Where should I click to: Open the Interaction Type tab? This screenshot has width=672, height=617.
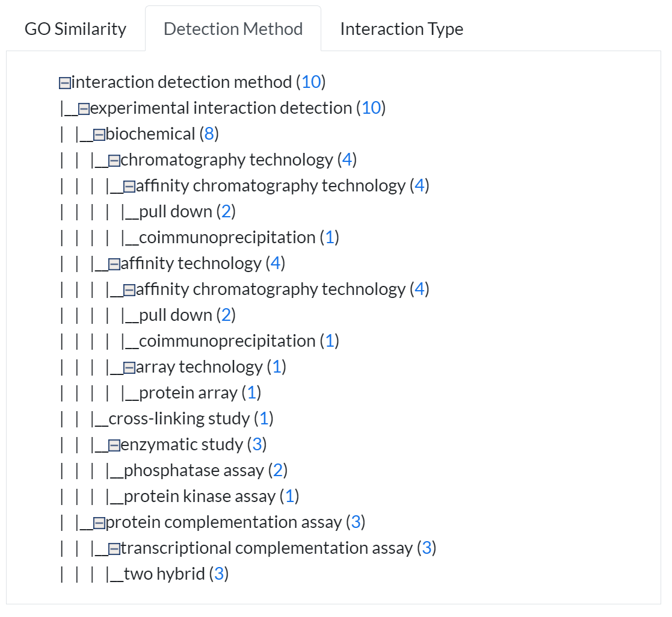click(x=401, y=29)
